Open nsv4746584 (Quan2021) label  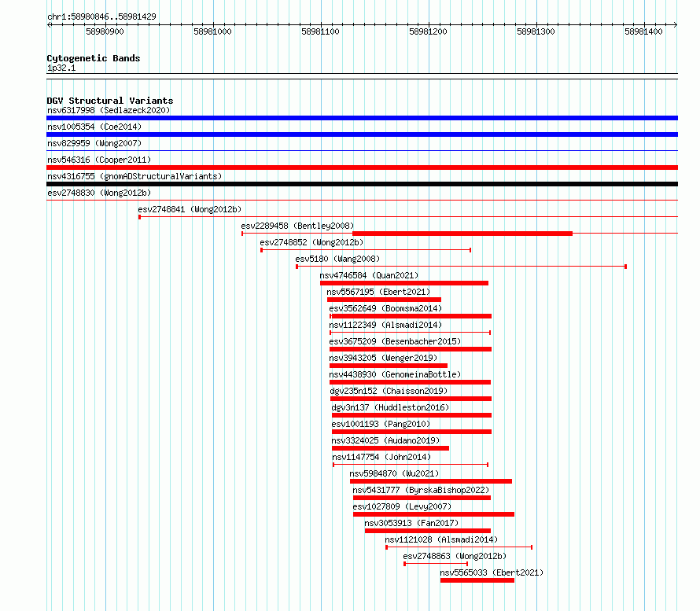click(x=369, y=275)
